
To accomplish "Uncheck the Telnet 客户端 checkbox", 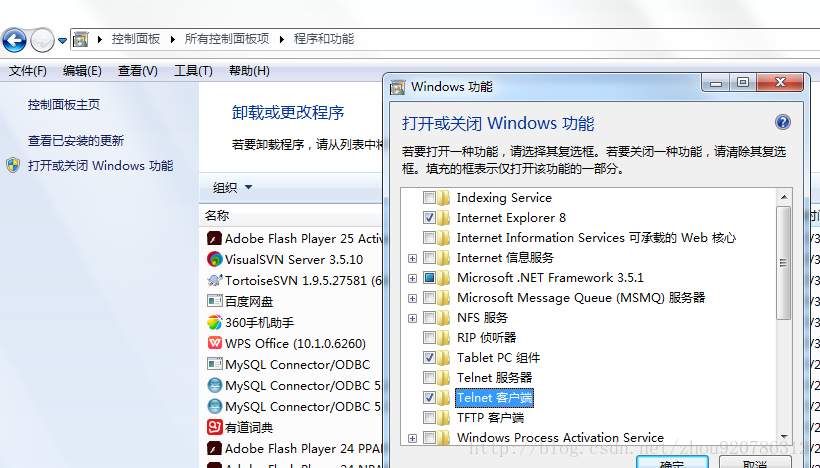I will (429, 398).
